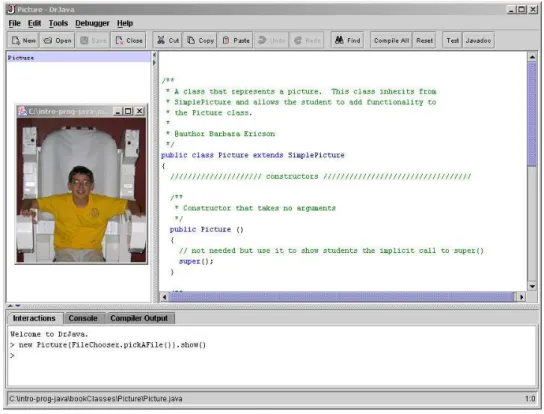Minimize the picture viewer window
This screenshot has width=544, height=414.
(118, 111)
